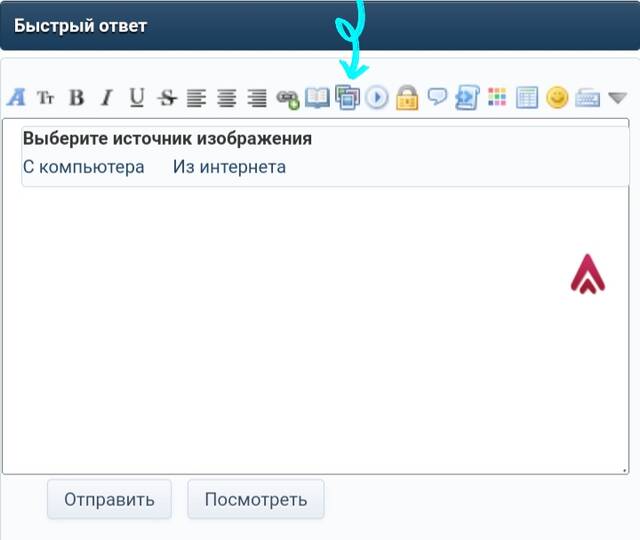Insert a quote with speech bubble icon
640x540 pixels.
(437, 97)
